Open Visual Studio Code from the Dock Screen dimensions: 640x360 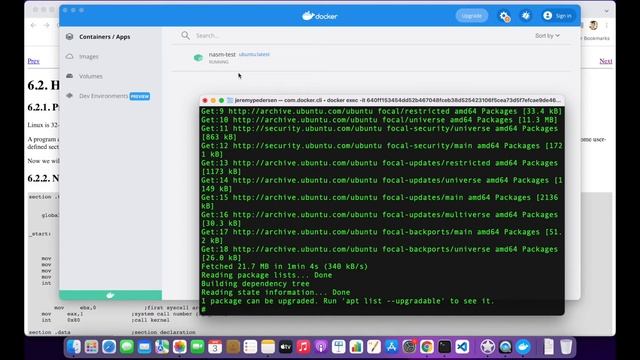point(462,347)
